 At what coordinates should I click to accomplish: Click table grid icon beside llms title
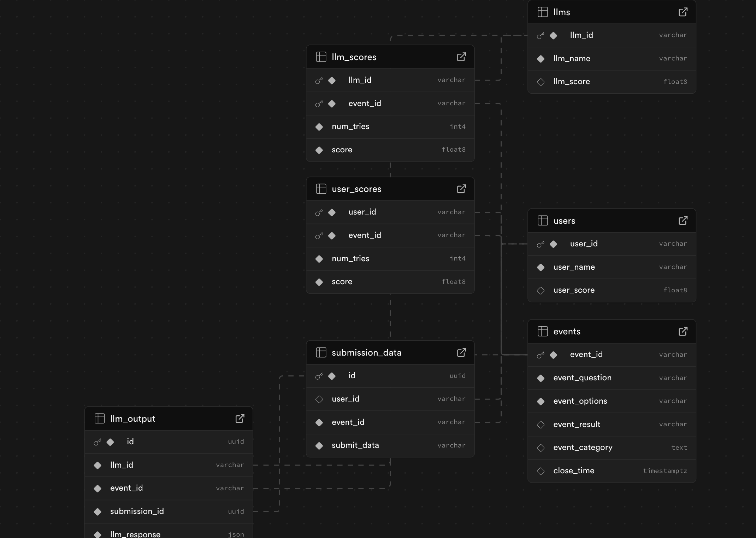pyautogui.click(x=543, y=12)
